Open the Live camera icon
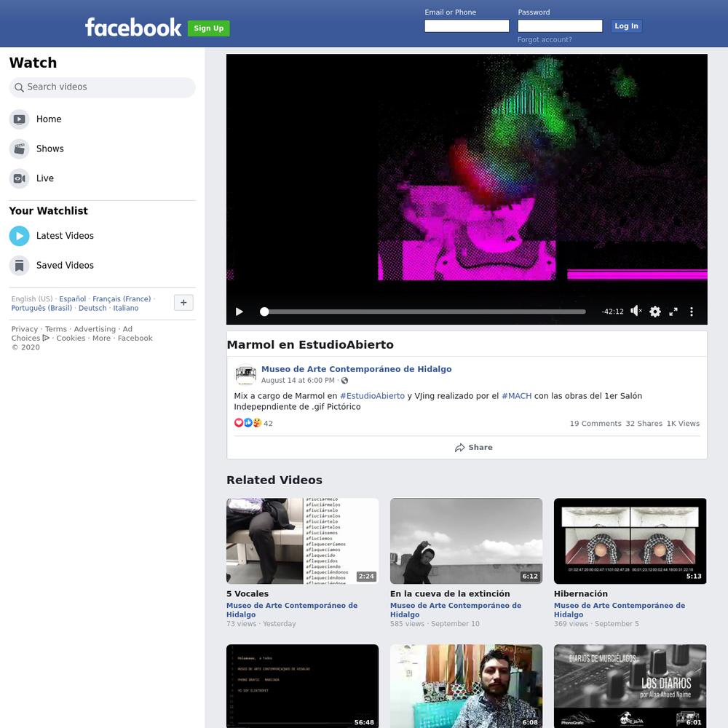Screen dimensions: 728x728 pyautogui.click(x=19, y=179)
